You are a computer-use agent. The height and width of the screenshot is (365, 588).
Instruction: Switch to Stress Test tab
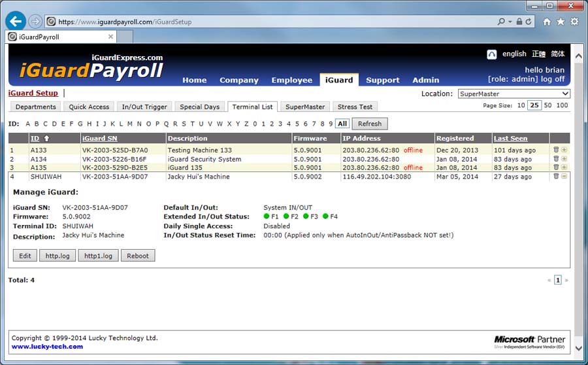click(x=355, y=107)
